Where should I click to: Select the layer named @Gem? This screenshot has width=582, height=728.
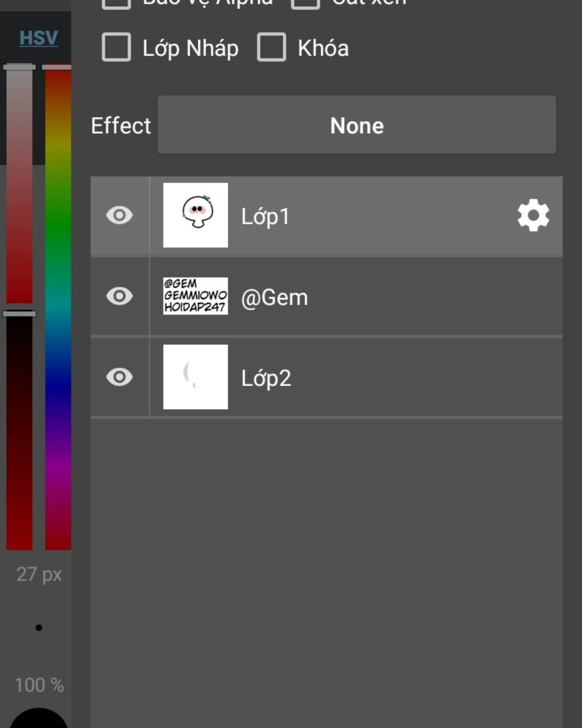[x=275, y=297]
